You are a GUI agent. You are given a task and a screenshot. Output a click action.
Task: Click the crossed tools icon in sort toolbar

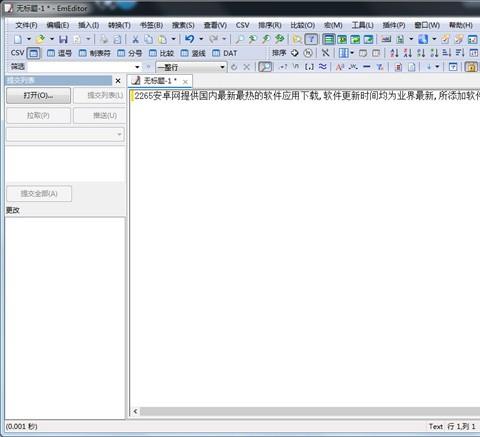[x=325, y=53]
